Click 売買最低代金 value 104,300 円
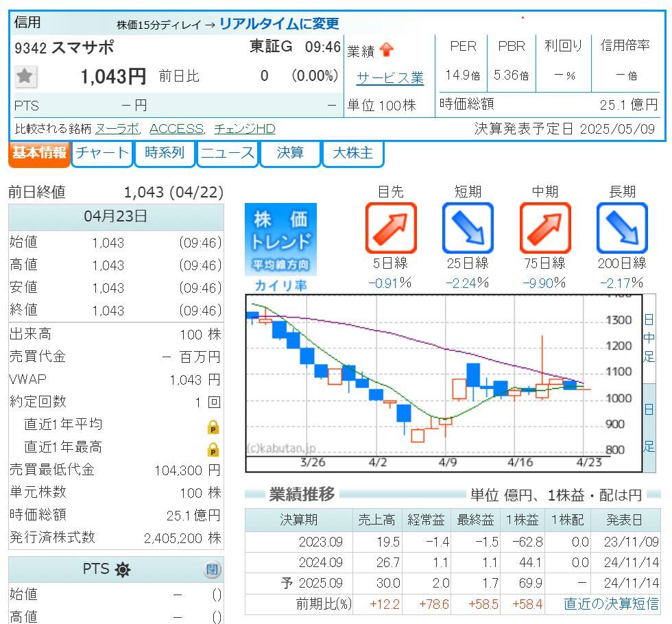 [187, 470]
